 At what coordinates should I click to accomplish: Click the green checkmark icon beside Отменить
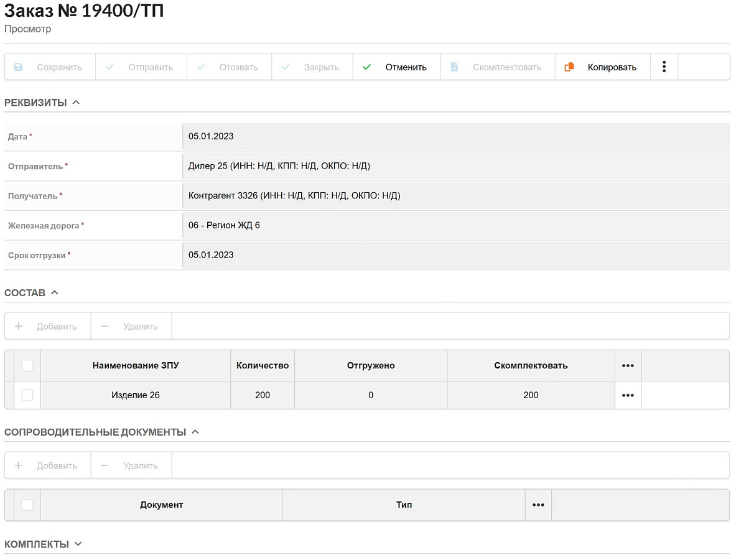366,67
